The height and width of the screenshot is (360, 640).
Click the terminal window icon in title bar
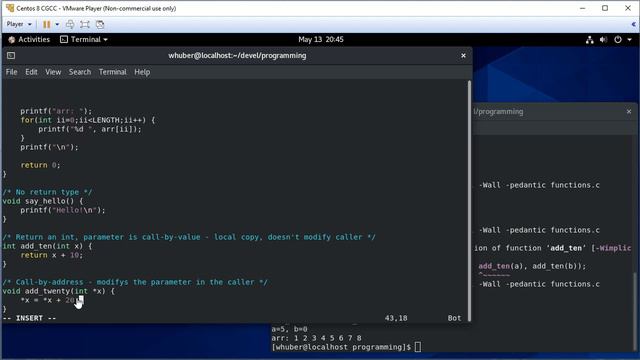(11, 56)
